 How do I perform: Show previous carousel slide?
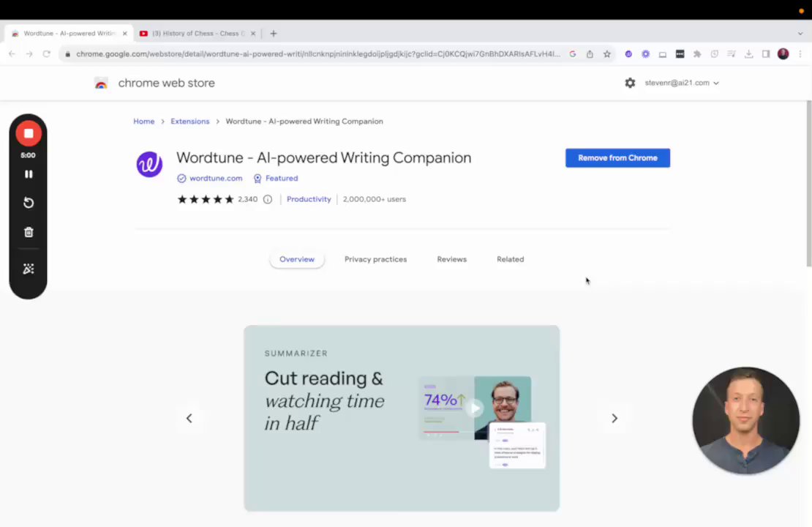point(189,418)
